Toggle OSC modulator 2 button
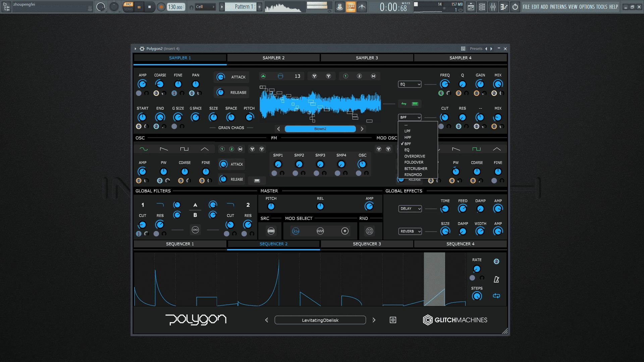 231,149
